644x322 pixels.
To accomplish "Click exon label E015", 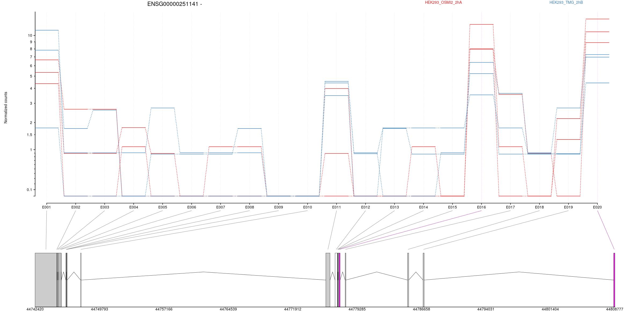I will tap(452, 207).
